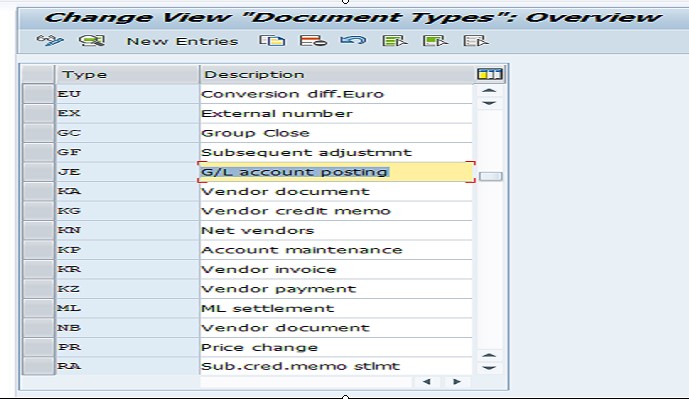This screenshot has width=689, height=399.
Task: Click the 'Sub.cred.memo stlmt' description cell
Action: click(336, 366)
